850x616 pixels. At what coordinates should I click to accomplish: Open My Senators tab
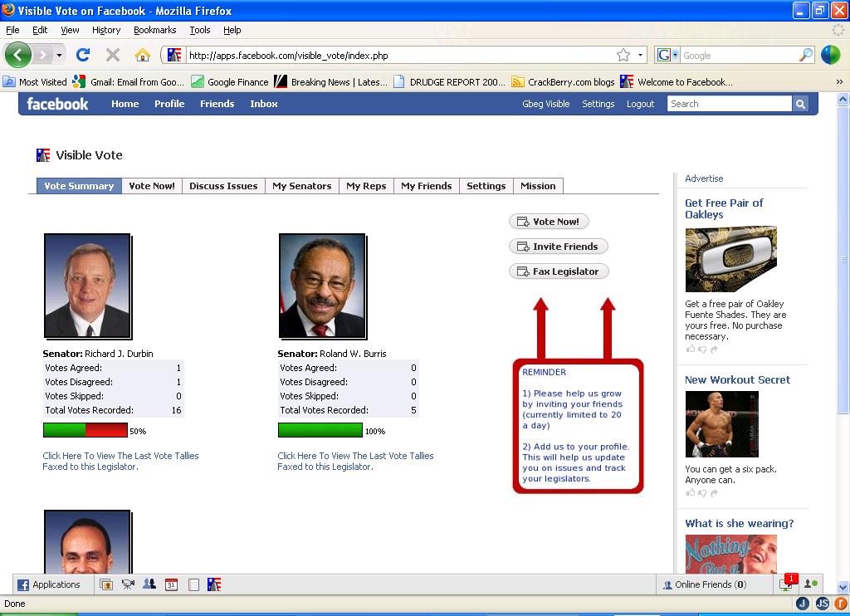[302, 186]
